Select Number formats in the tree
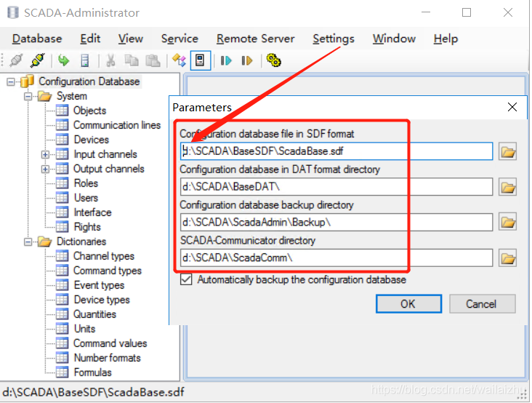Image resolution: width=532 pixels, height=403 pixels. pyautogui.click(x=108, y=358)
